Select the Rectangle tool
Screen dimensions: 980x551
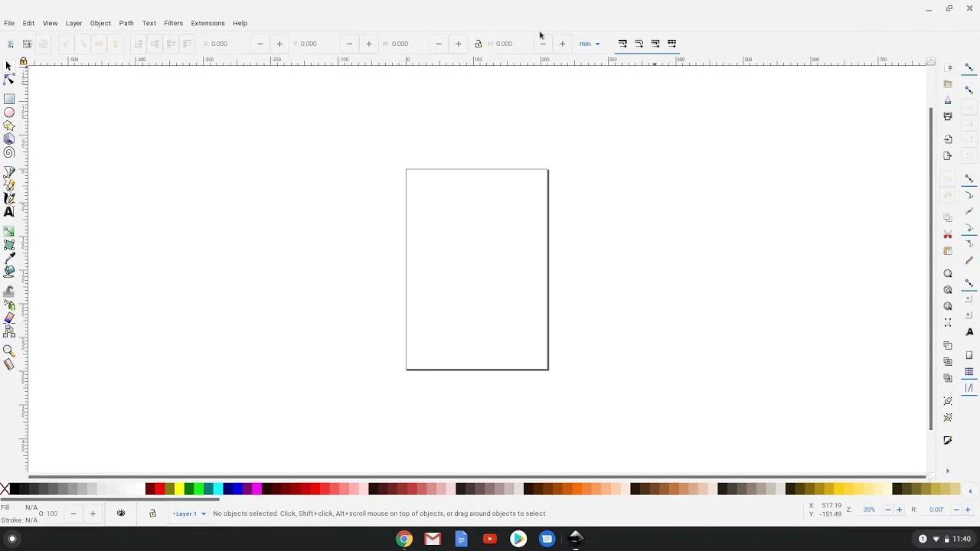[x=9, y=98]
